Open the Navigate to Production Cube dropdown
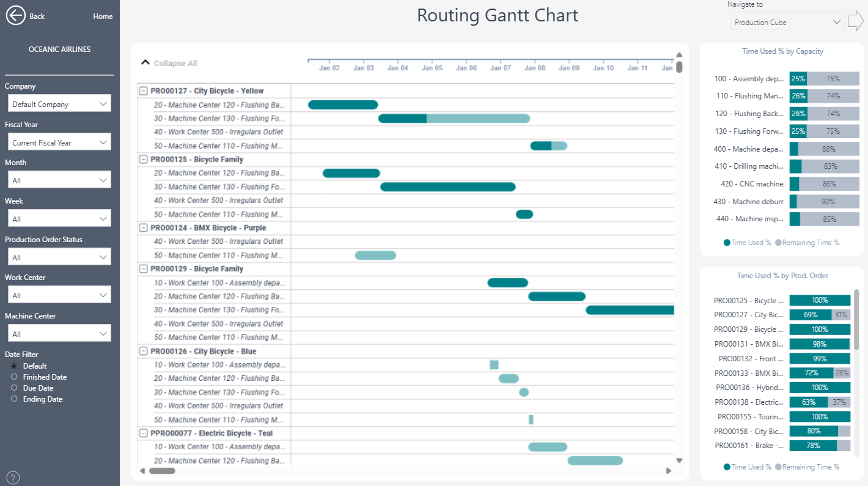Viewport: 868px width, 486px height. 787,22
